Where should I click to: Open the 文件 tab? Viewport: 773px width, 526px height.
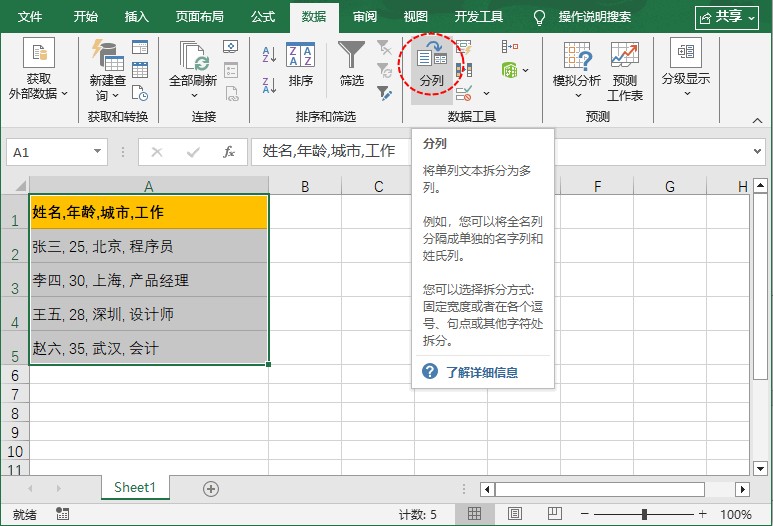point(30,17)
